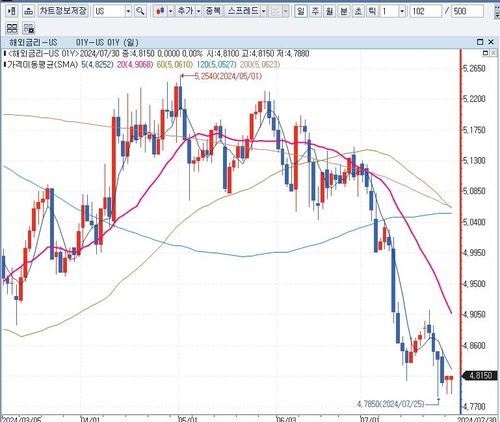
Task: Click the small close icon inside chart area
Action: click(x=493, y=53)
